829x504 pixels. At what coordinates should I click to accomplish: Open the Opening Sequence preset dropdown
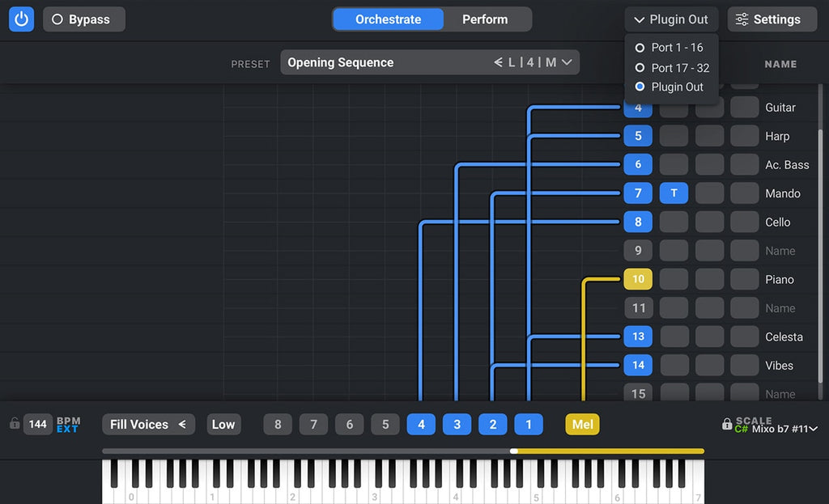point(430,62)
